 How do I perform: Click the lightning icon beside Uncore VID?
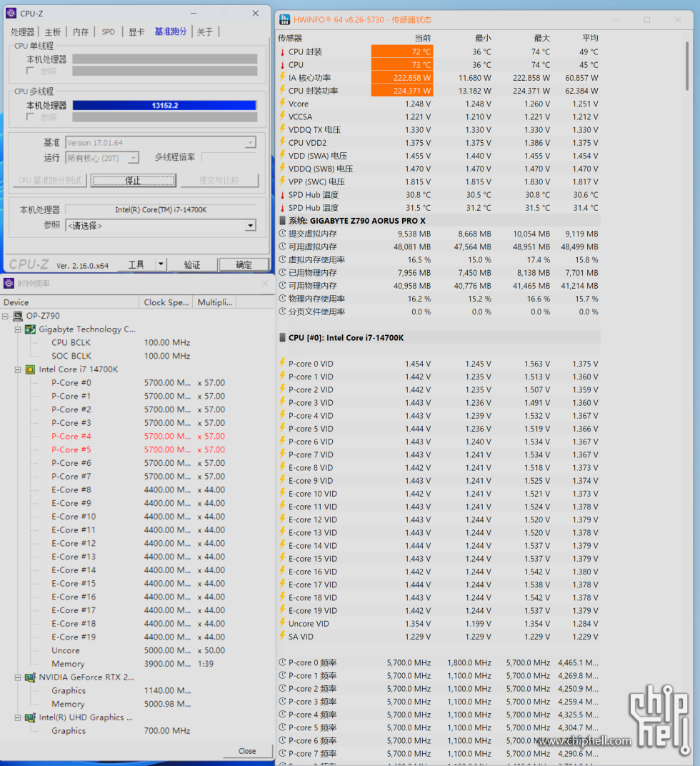tap(282, 623)
